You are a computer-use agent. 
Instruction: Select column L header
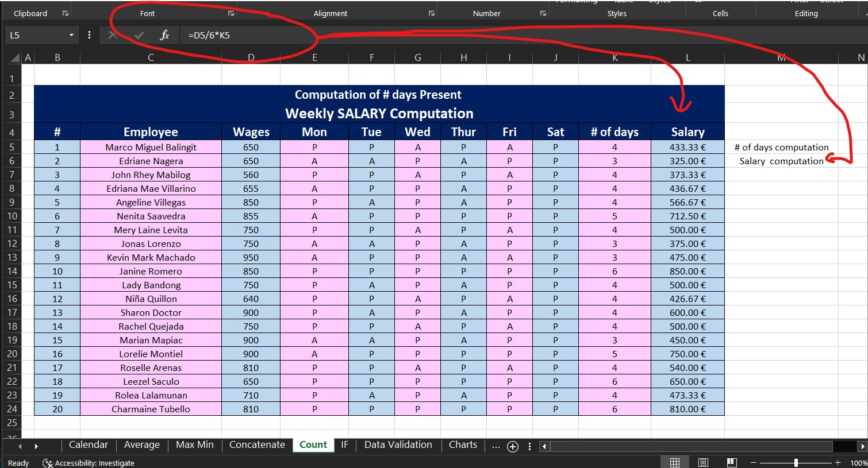[x=688, y=57]
